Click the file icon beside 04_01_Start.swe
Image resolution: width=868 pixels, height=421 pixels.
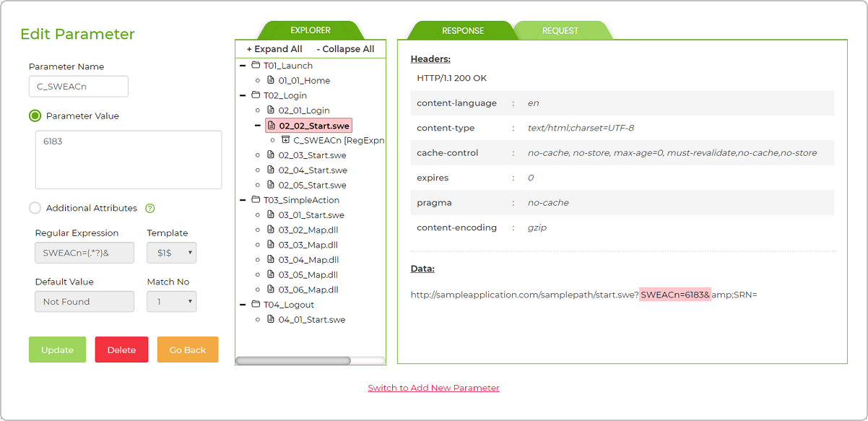point(271,319)
